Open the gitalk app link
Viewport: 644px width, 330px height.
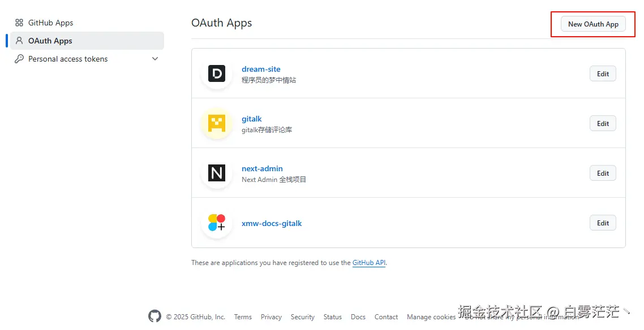coord(251,119)
